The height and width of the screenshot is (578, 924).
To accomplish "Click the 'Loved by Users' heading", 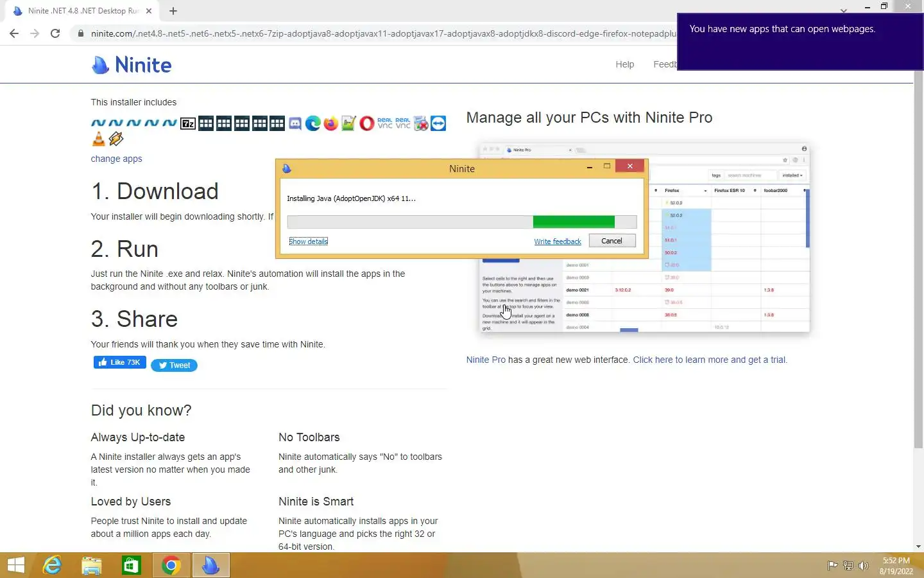I will click(x=131, y=502).
